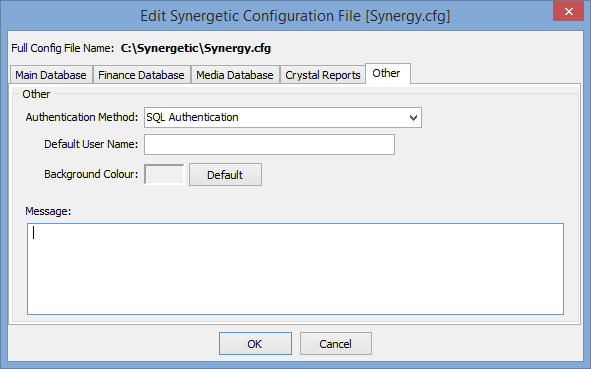The image size is (591, 369).
Task: Select the Media Database tab
Action: [235, 75]
